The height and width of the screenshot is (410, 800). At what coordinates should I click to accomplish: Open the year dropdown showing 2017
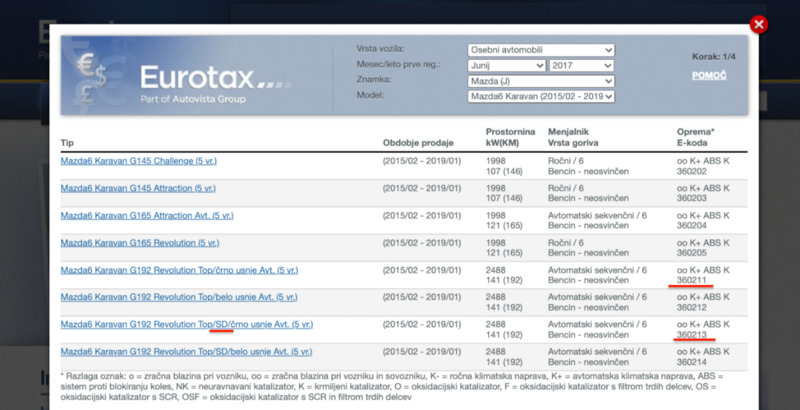click(x=580, y=64)
